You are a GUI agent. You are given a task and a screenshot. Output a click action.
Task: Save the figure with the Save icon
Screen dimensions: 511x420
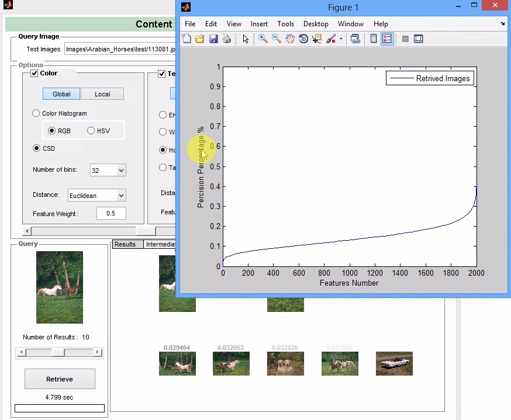click(x=213, y=39)
